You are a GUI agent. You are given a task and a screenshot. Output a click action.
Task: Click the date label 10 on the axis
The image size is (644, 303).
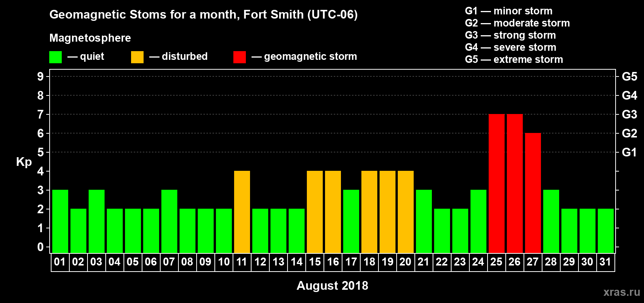(224, 262)
